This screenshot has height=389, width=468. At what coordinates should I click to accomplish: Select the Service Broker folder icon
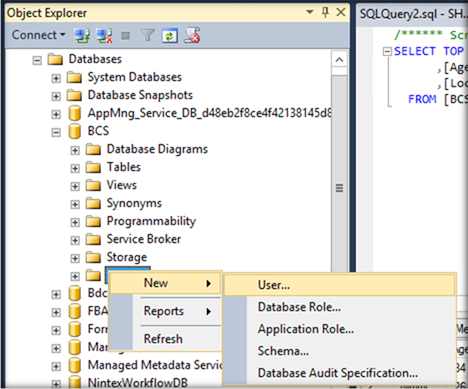93,239
